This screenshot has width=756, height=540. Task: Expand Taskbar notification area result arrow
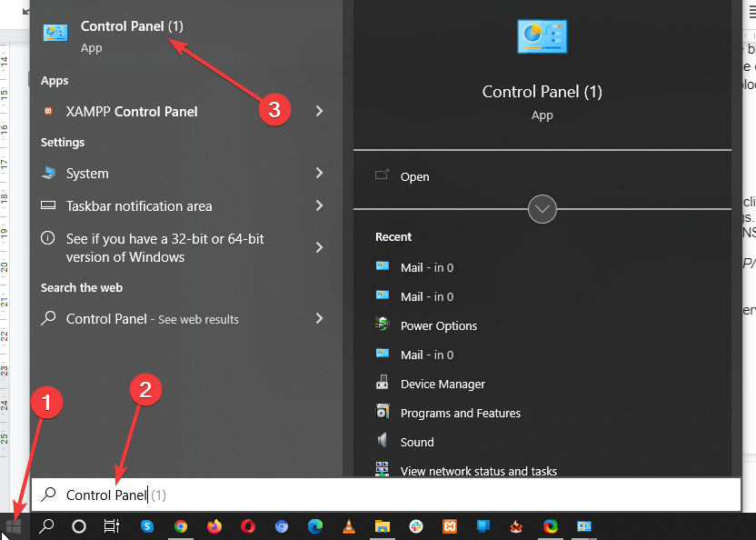[x=319, y=205]
